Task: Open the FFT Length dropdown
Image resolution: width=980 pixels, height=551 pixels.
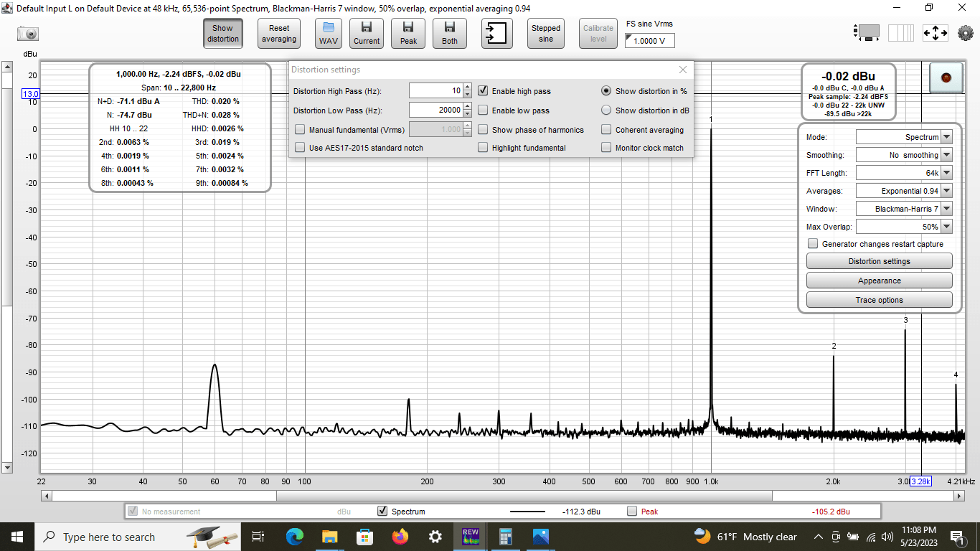Action: pos(904,173)
